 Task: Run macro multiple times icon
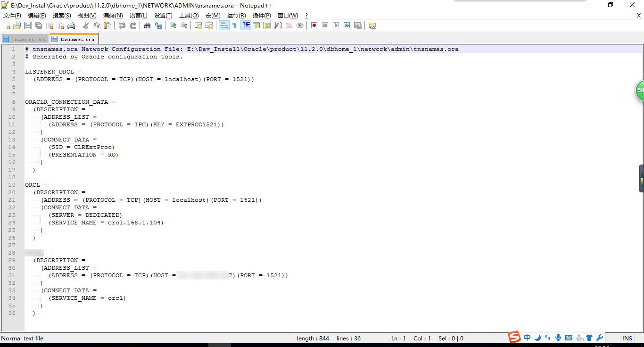point(347,25)
